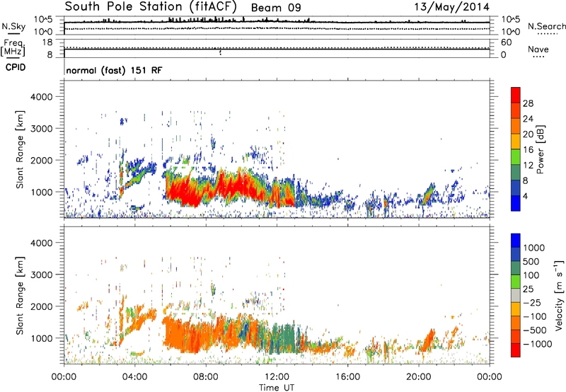
Task: Select the light green 12–16 dB colorbar segment
Action: 516,157
